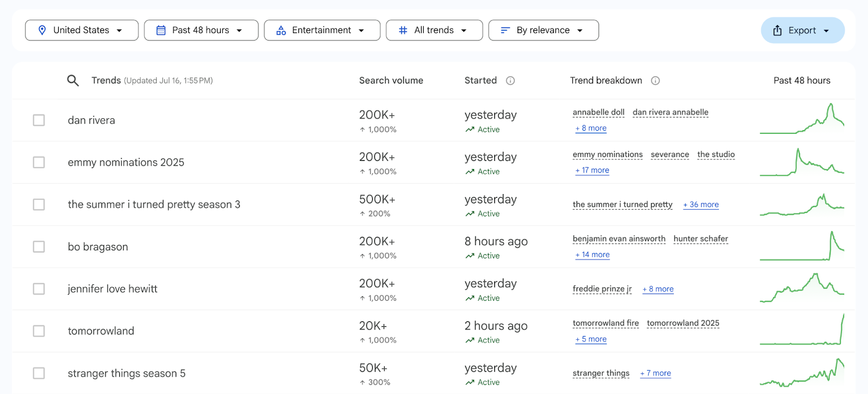Open the hunter schafer breakdown term
868x394 pixels.
point(700,239)
